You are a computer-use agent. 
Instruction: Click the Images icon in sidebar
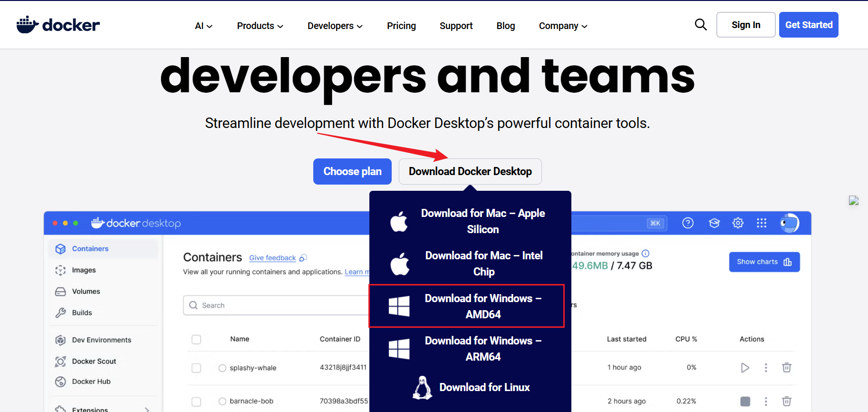click(x=60, y=270)
